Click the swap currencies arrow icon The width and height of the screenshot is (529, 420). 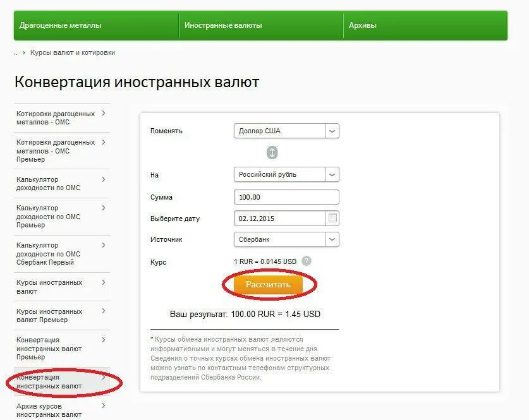tap(272, 153)
